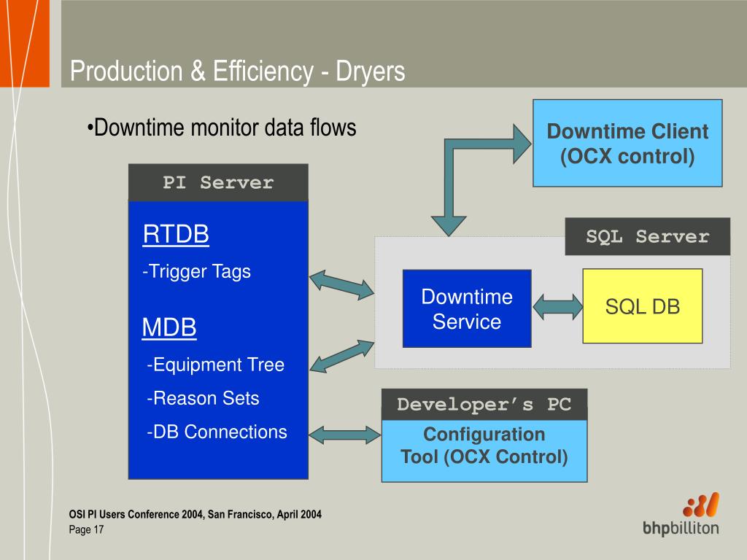Click the slide title 'Production & Efficiency - Dryers'
The image size is (747, 560).
pyautogui.click(x=237, y=71)
